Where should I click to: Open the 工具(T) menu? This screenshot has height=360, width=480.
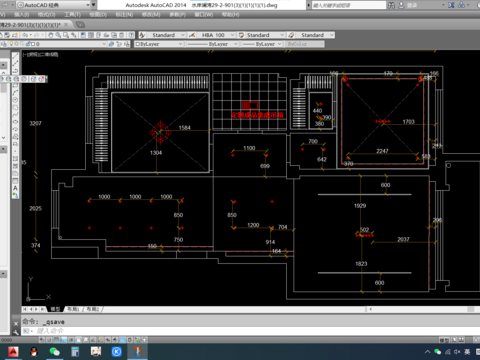72,15
